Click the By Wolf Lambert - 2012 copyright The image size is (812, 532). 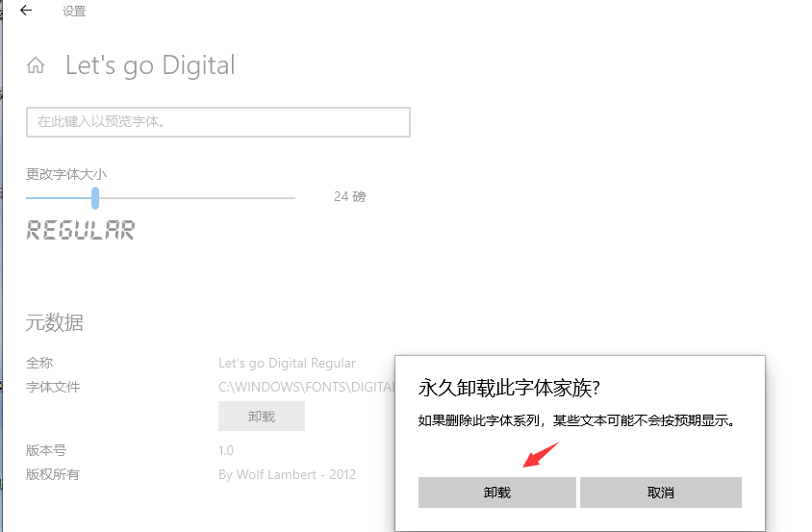[x=287, y=474]
